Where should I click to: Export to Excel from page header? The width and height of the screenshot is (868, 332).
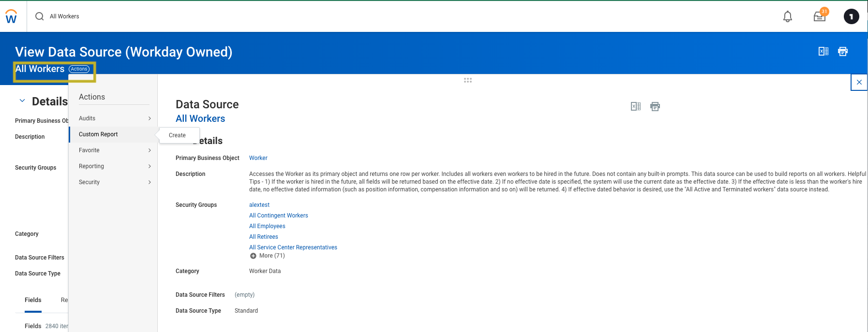(823, 51)
